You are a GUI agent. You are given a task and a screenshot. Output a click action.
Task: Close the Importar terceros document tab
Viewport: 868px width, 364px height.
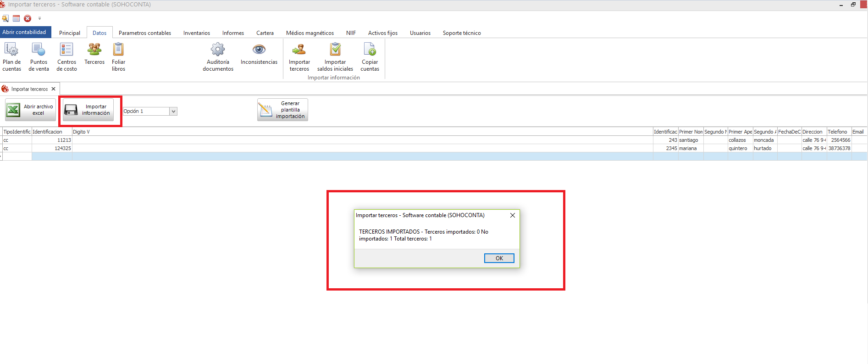pyautogui.click(x=54, y=89)
